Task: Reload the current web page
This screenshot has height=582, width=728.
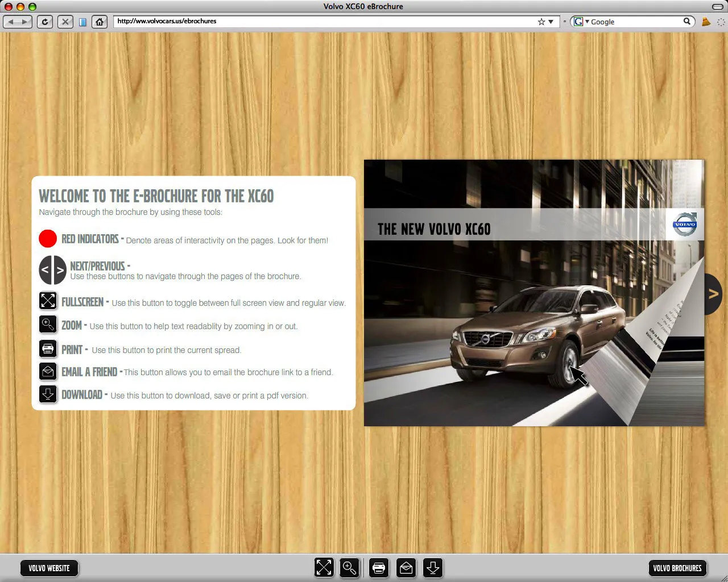Action: click(x=45, y=22)
